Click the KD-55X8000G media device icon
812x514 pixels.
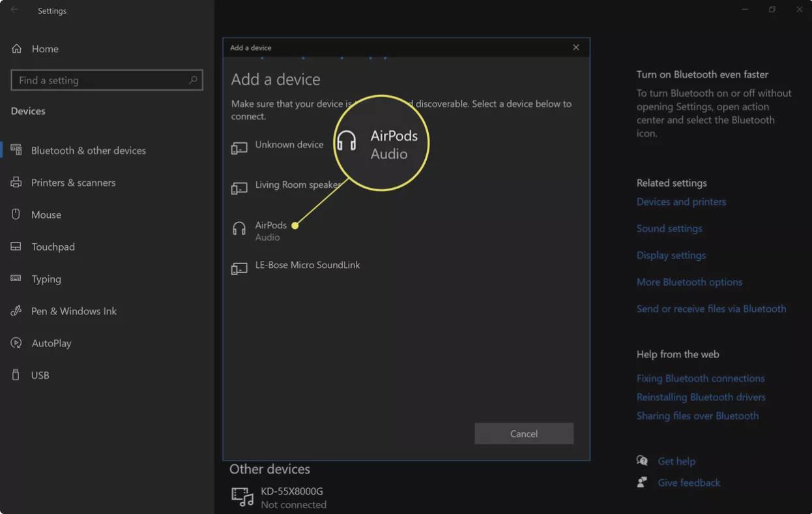pyautogui.click(x=242, y=497)
